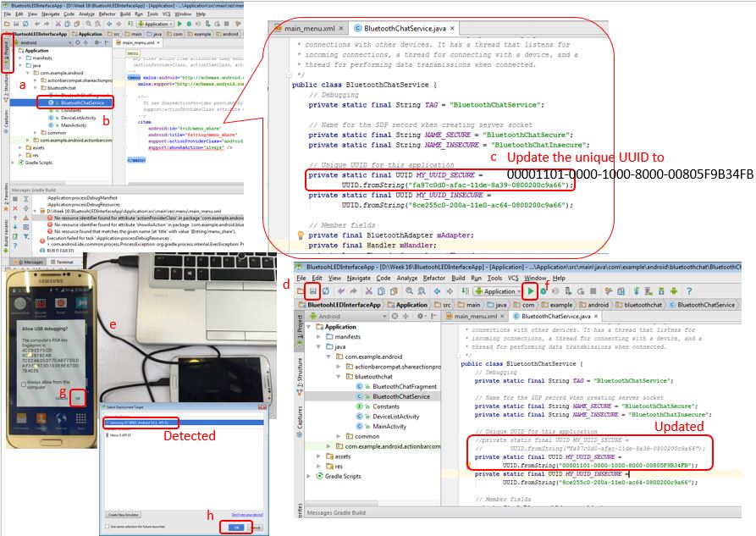The image size is (756, 536).
Task: Expand manifests folder arrow in larger project tree
Action: [318, 337]
